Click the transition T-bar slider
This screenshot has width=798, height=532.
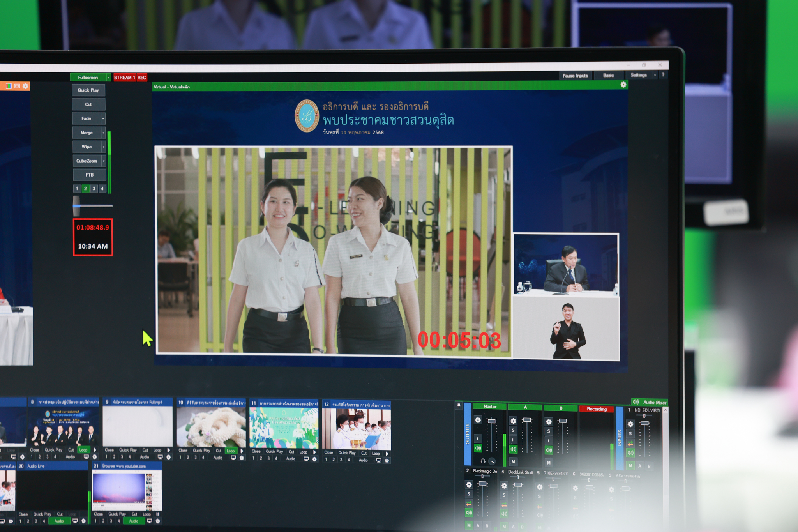pyautogui.click(x=76, y=206)
